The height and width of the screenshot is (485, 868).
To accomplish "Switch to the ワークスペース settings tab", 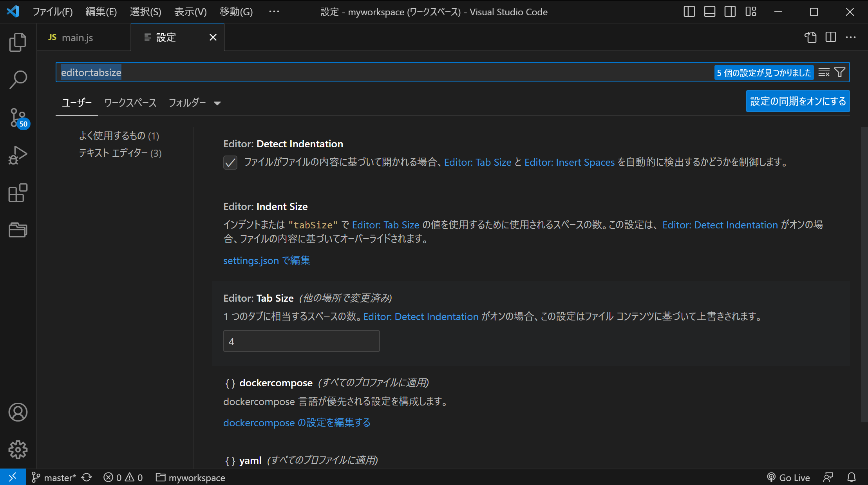I will (x=130, y=103).
